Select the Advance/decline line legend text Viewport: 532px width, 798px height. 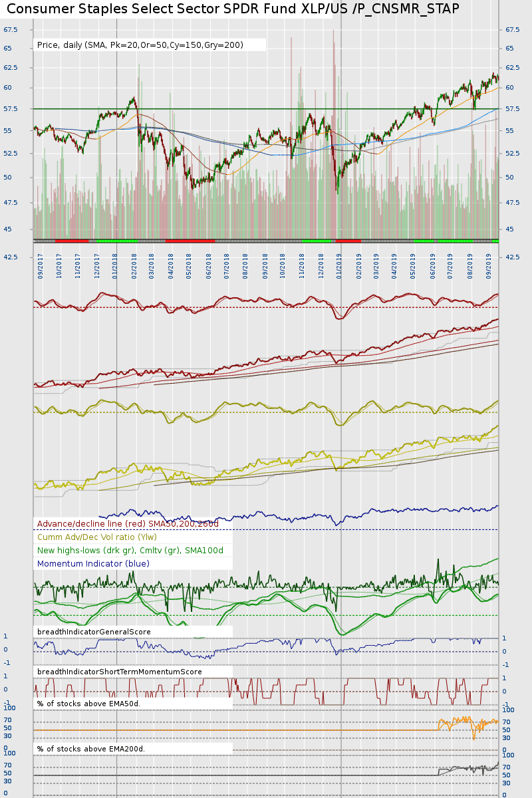pos(128,524)
